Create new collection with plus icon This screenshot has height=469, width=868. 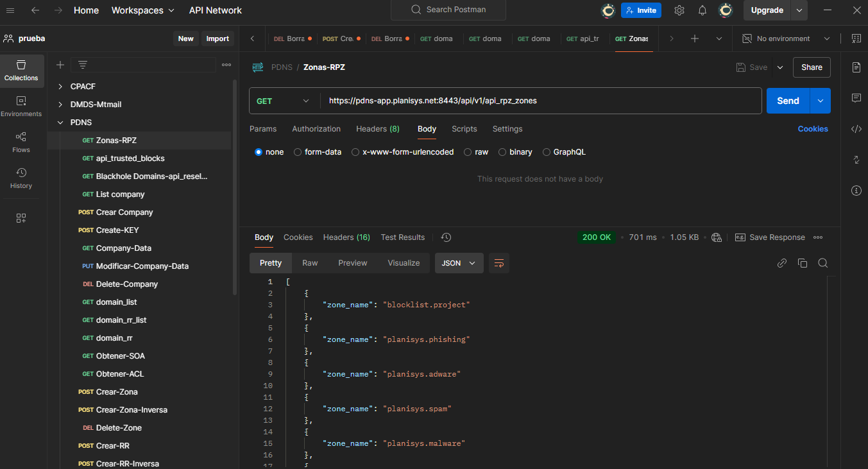click(60, 65)
